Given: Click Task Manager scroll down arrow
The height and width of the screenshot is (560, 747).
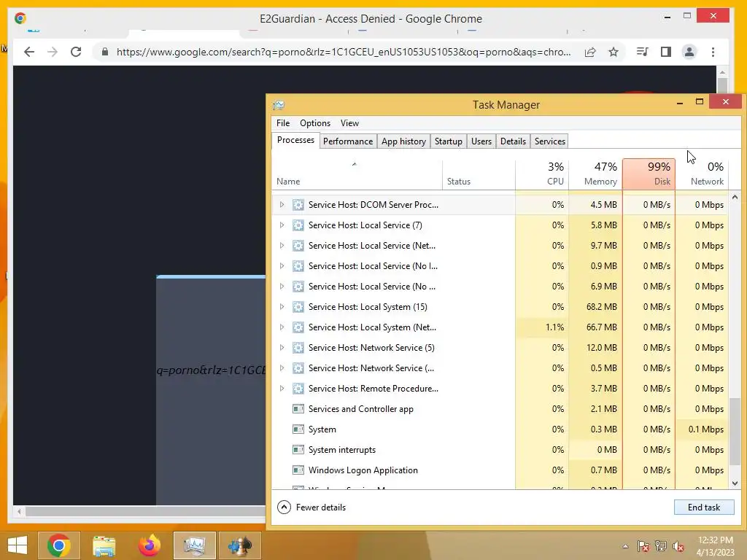Looking at the screenshot, I should click(735, 483).
